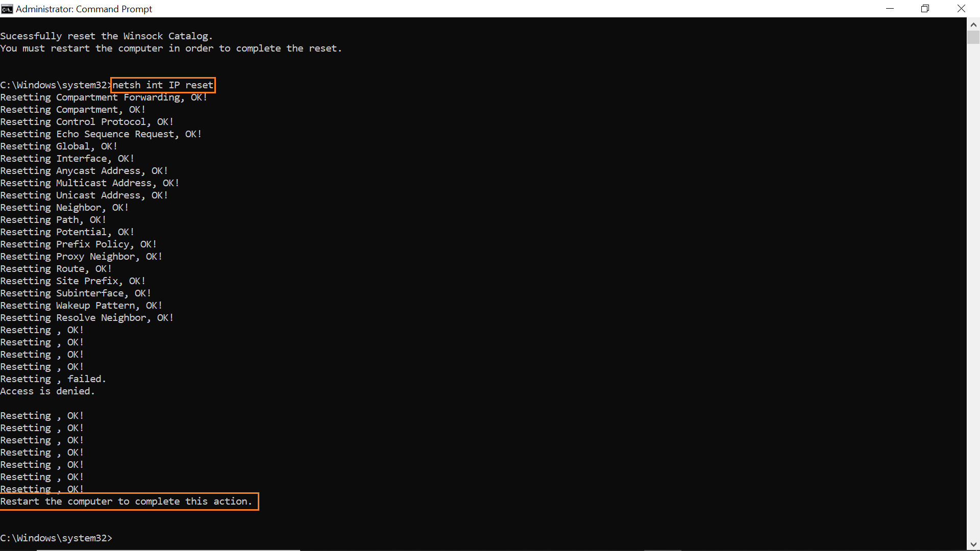Select the highlighted netsh int IP reset command
Screen dimensions: 980x551
click(x=162, y=85)
